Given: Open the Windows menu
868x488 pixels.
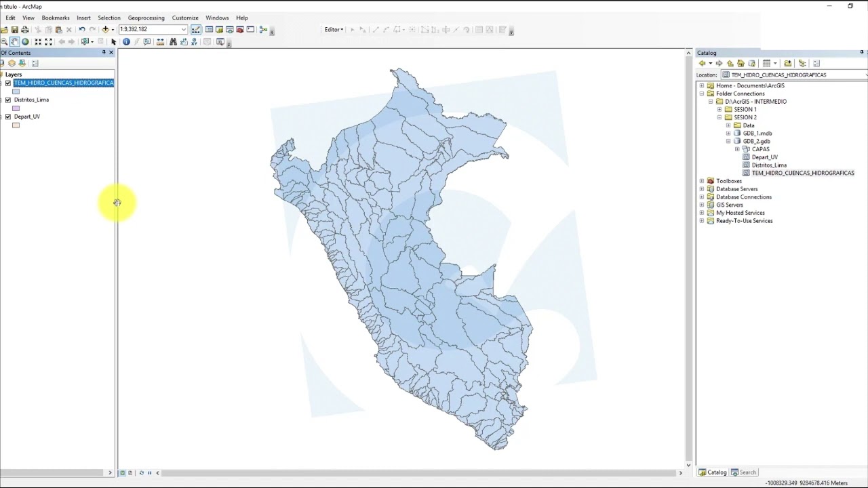Looking at the screenshot, I should coord(217,18).
